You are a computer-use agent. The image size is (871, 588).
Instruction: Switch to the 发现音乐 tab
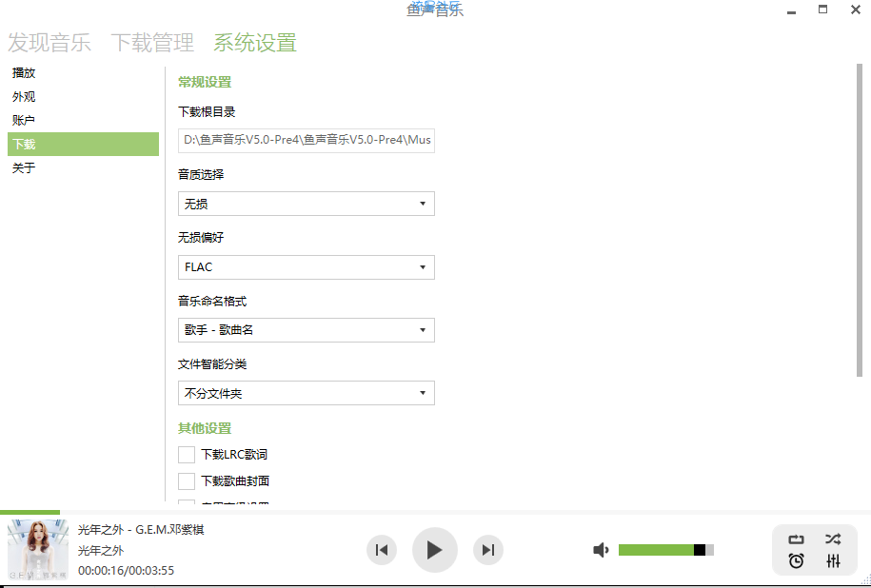click(x=49, y=43)
